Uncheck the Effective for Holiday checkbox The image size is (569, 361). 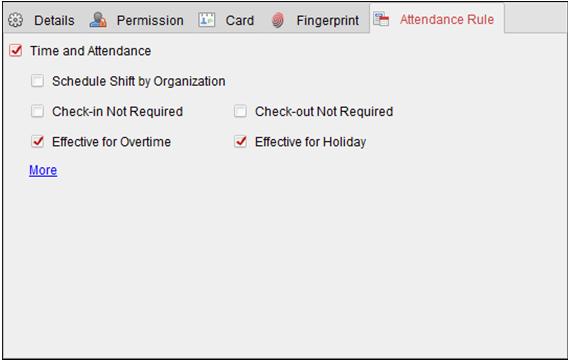click(x=240, y=141)
